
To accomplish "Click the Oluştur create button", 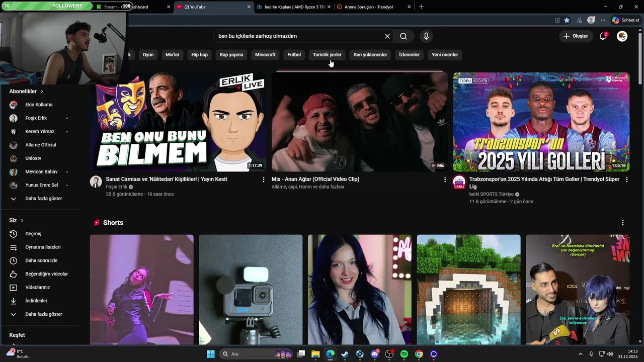I will click(x=576, y=36).
